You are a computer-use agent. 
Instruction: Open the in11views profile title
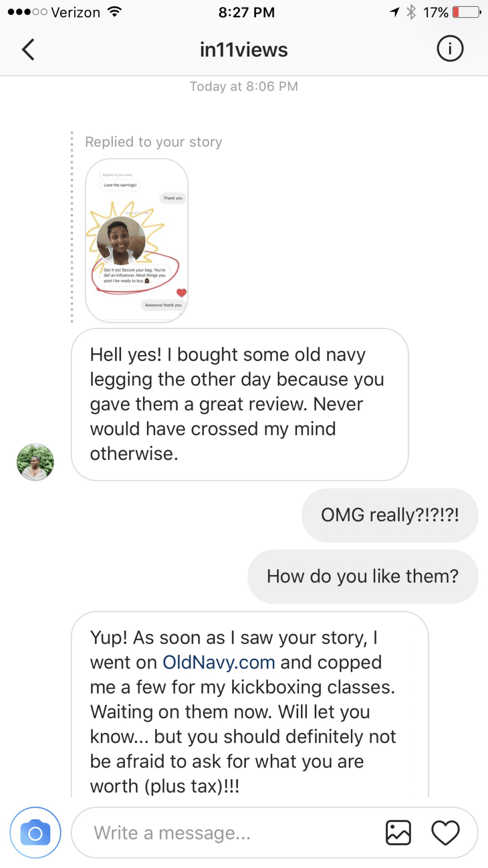244,50
